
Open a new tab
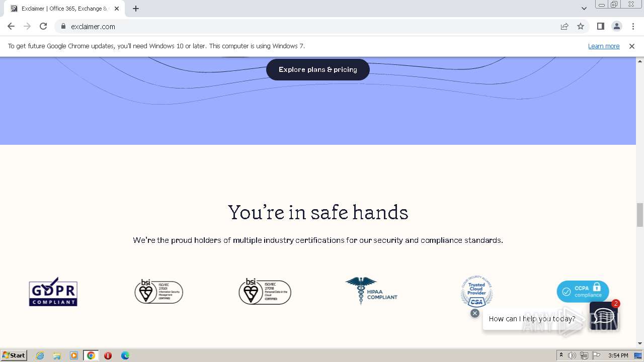(x=136, y=9)
